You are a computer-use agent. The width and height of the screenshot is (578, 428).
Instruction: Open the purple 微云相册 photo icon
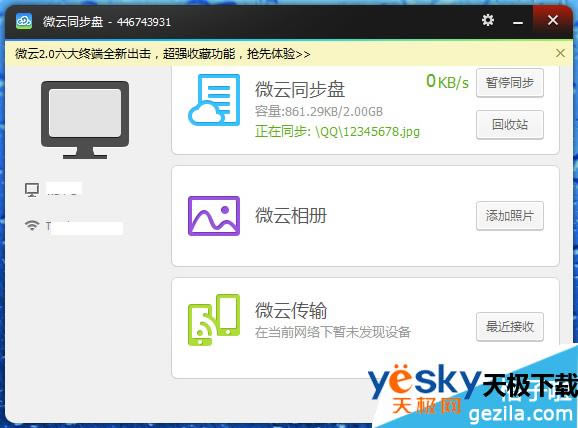click(x=214, y=216)
